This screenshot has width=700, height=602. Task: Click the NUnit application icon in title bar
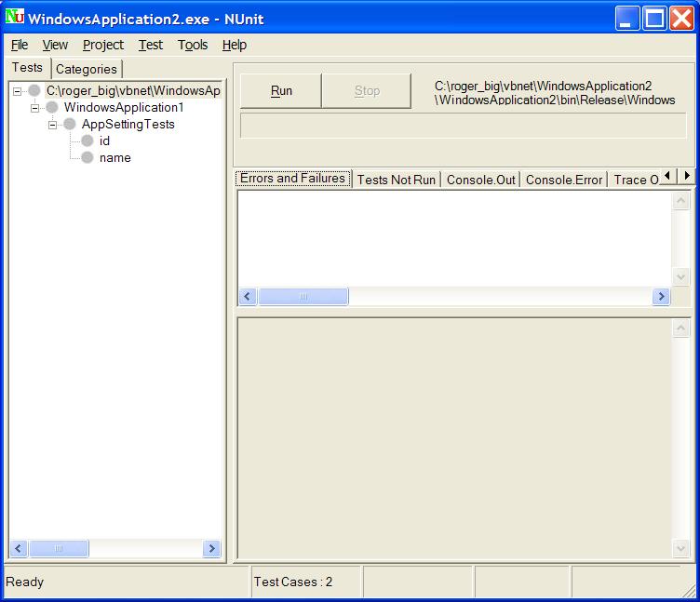(15, 17)
